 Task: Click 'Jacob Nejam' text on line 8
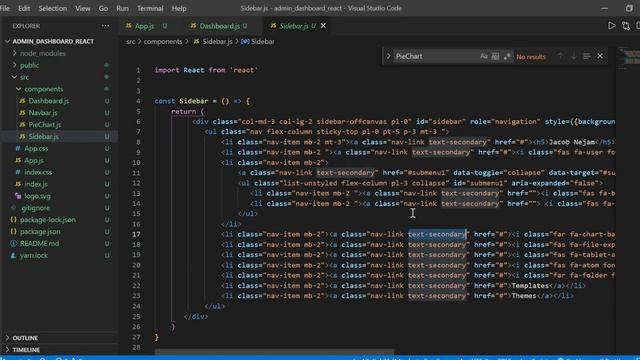(572, 142)
